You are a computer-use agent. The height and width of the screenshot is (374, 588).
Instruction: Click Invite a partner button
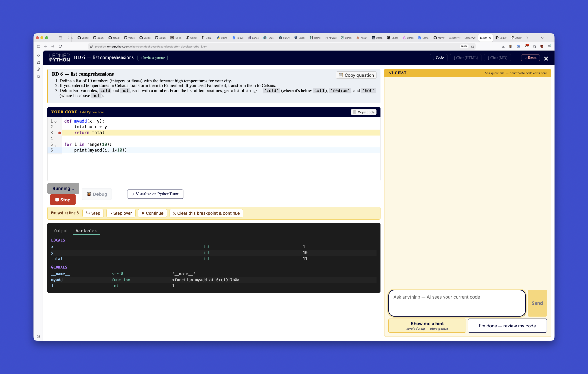point(152,58)
